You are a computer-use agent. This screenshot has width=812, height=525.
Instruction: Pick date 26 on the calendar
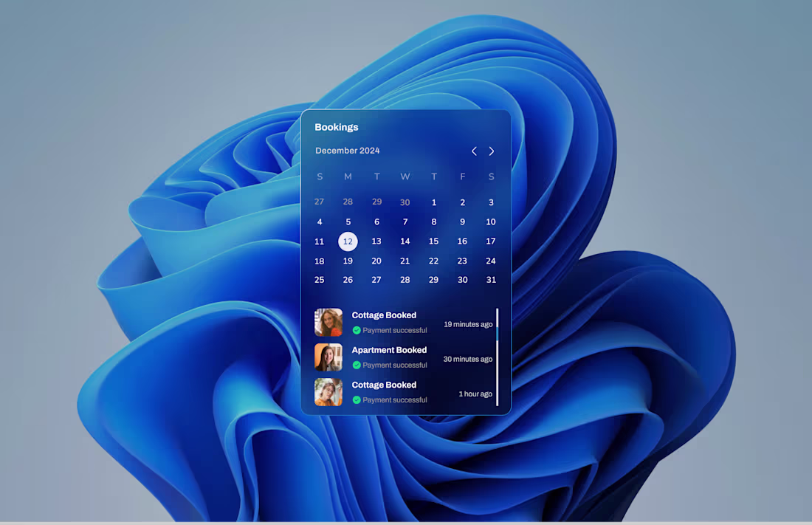348,280
